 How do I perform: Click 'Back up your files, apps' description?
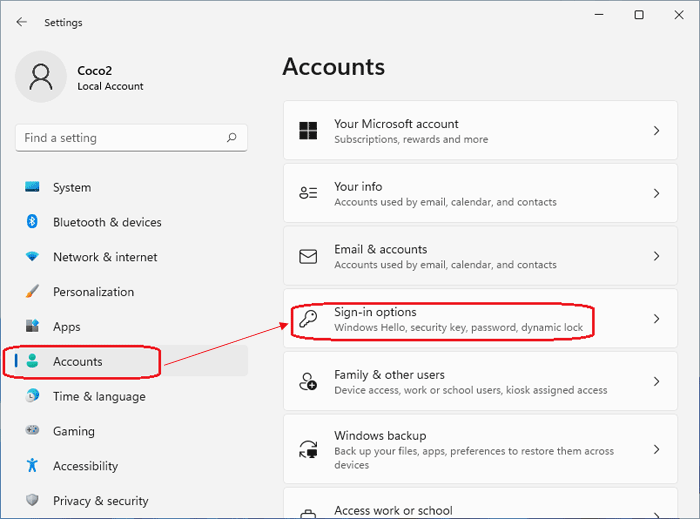pyautogui.click(x=474, y=458)
